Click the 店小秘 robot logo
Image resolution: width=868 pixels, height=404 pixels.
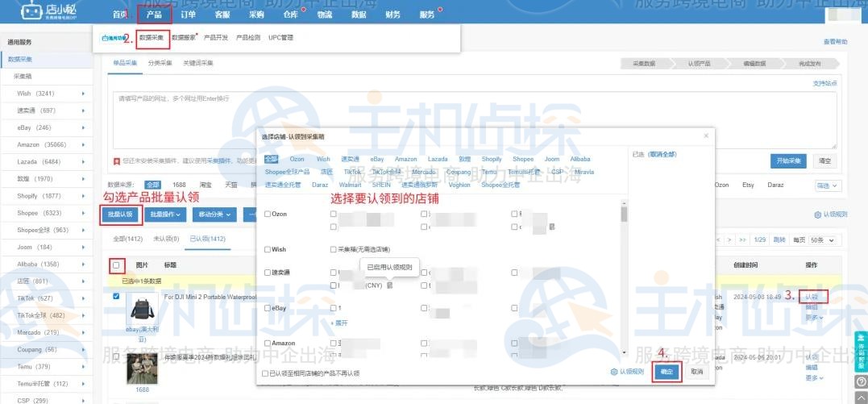(31, 11)
